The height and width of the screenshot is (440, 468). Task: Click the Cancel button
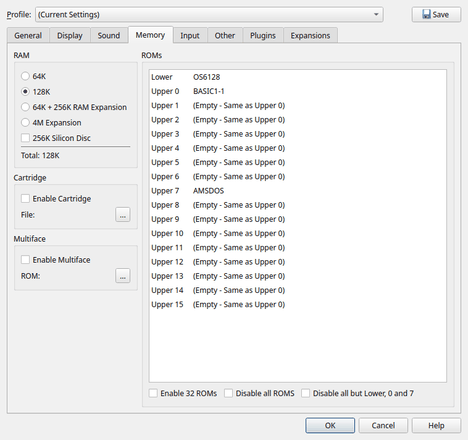pos(383,426)
